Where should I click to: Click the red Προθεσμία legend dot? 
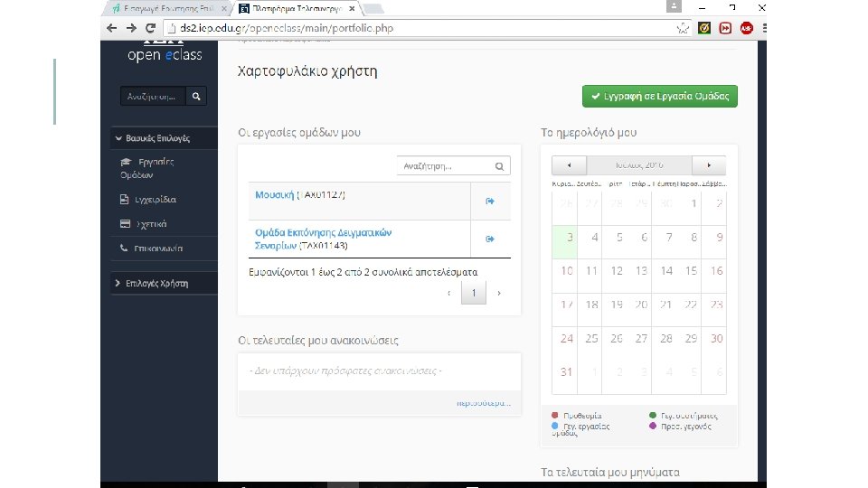point(555,415)
